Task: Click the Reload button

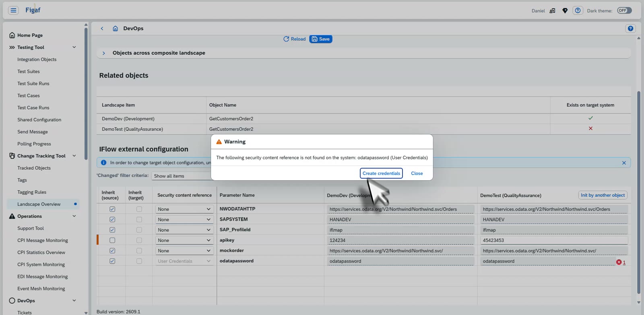Action: tap(294, 39)
